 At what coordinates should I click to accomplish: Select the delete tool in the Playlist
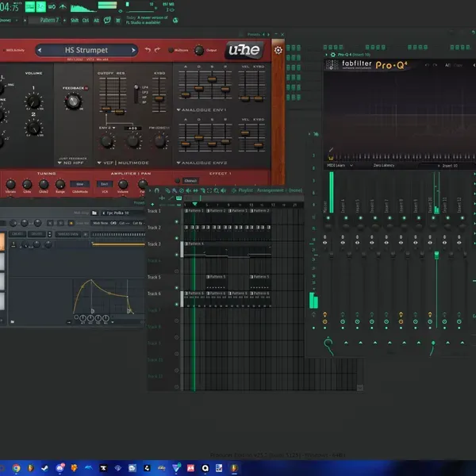click(182, 190)
